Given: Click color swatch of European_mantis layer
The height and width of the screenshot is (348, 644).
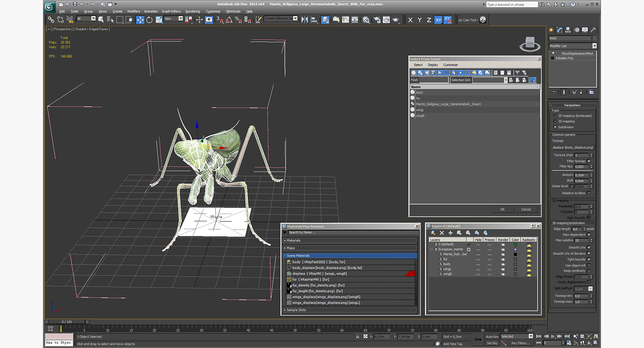Looking at the screenshot, I should tap(515, 249).
